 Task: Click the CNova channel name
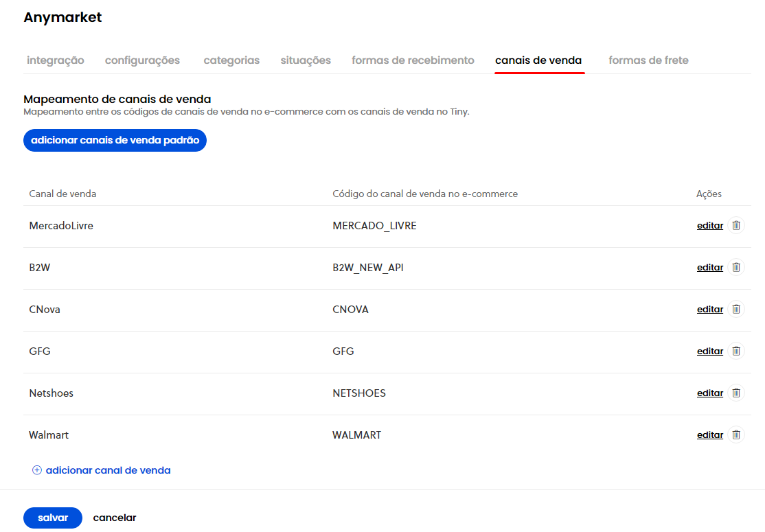[45, 310]
